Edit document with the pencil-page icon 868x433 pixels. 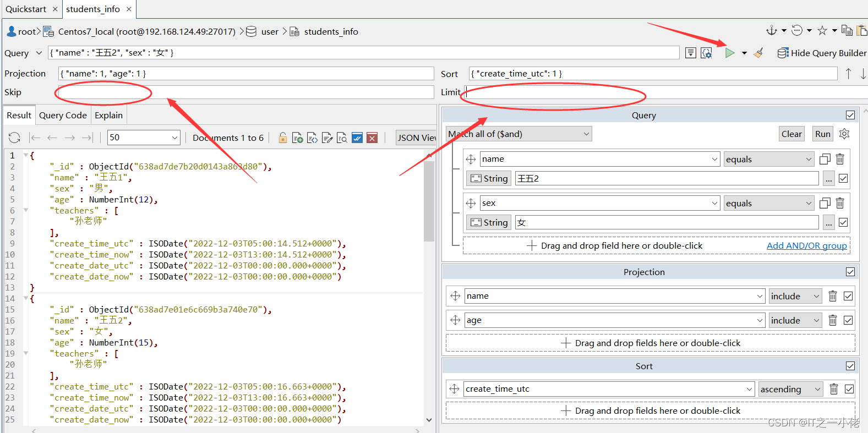click(327, 138)
